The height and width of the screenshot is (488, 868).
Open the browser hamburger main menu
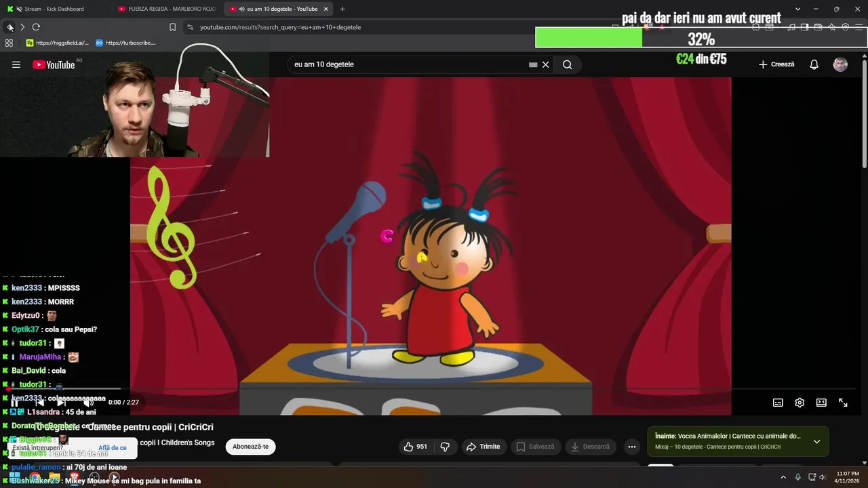859,27
